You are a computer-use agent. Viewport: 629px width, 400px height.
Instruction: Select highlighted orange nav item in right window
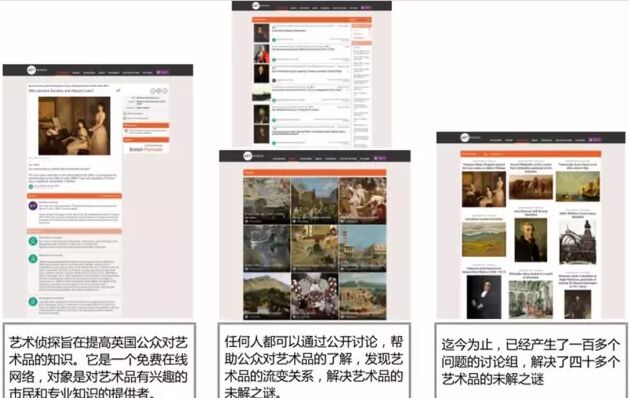click(522, 140)
